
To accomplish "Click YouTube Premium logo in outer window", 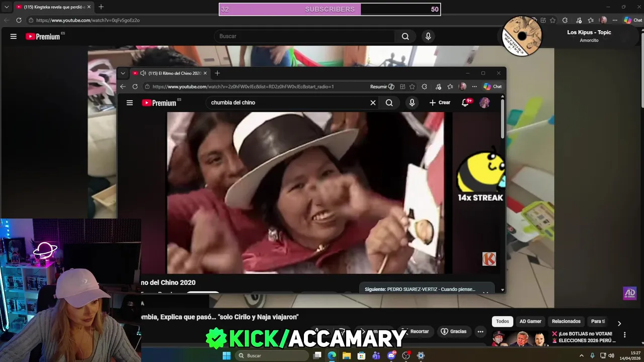I will (43, 36).
